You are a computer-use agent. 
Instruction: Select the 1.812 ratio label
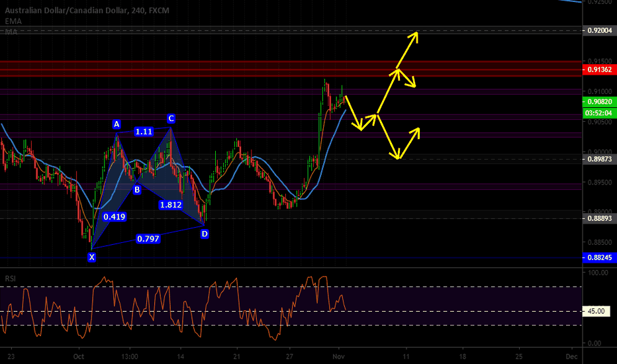click(x=171, y=205)
